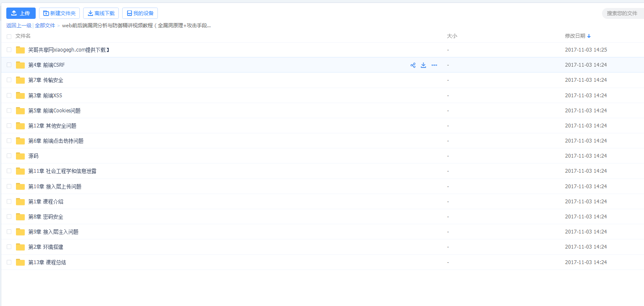Viewport: 644px width, 306px height.
Task: Check the box for 第1章 课程介绍
Action: coord(9,202)
